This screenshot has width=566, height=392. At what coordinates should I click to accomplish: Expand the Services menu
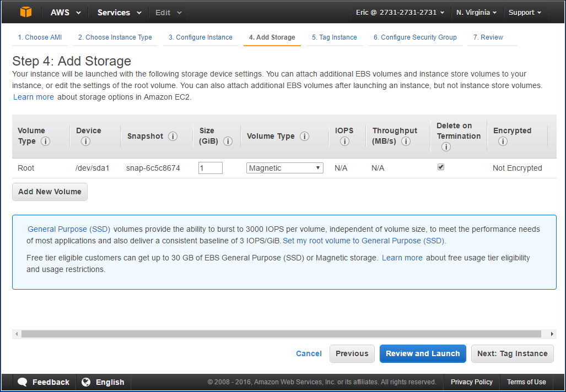click(120, 13)
